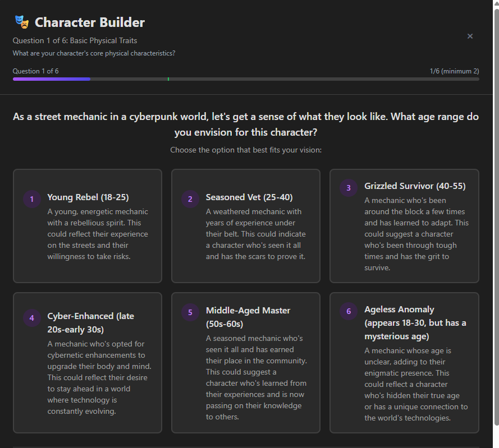
Task: Click the Young Rebel description text
Action: [98, 234]
